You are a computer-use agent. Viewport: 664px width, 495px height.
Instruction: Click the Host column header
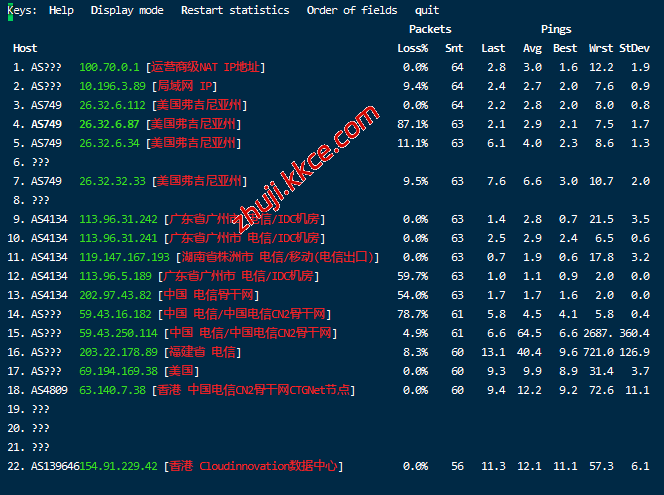25,48
